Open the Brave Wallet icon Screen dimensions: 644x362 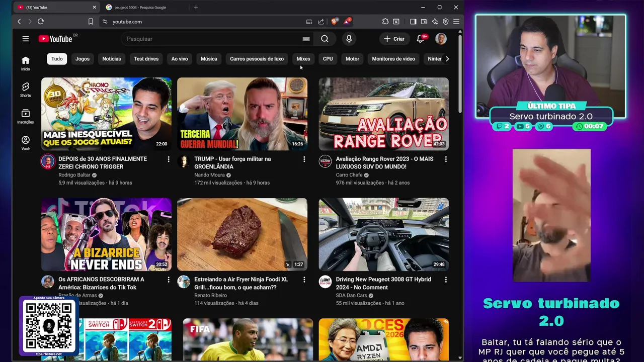tap(424, 22)
